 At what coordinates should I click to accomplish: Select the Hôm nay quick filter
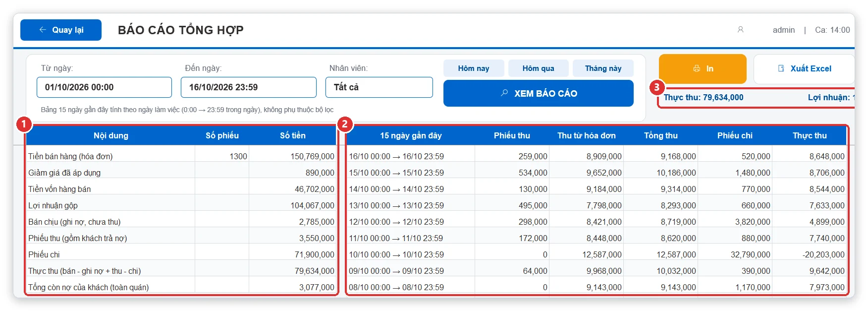[x=474, y=68]
